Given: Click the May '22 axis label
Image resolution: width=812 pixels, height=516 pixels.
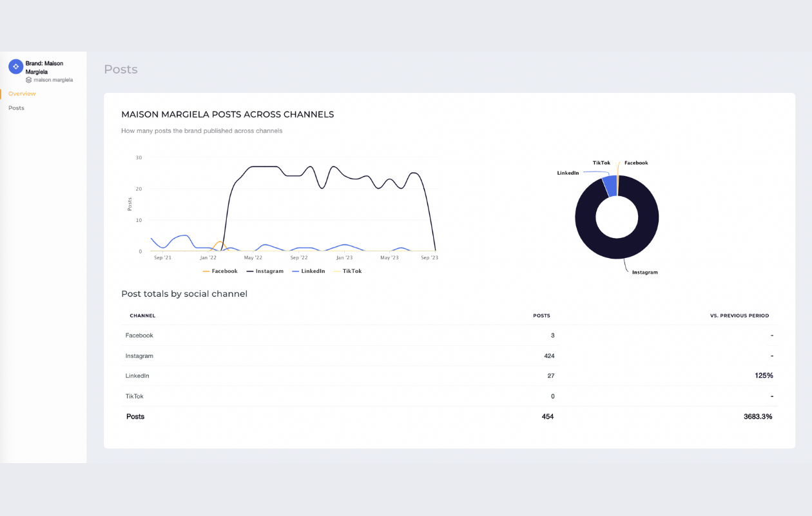Looking at the screenshot, I should coord(253,257).
